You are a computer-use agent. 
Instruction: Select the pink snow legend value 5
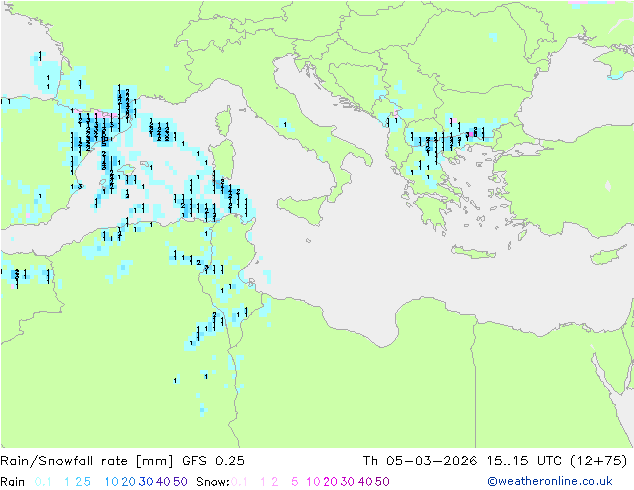click(x=295, y=482)
